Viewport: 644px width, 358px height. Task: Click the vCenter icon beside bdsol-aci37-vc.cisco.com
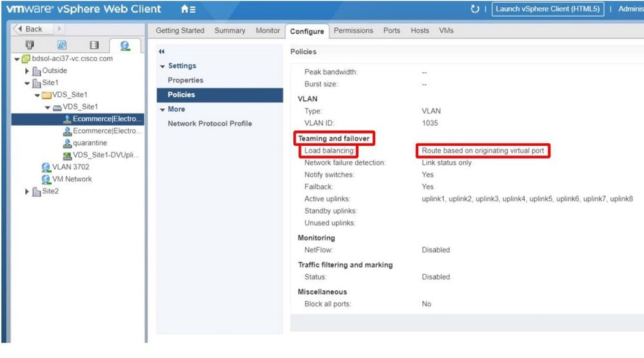26,59
